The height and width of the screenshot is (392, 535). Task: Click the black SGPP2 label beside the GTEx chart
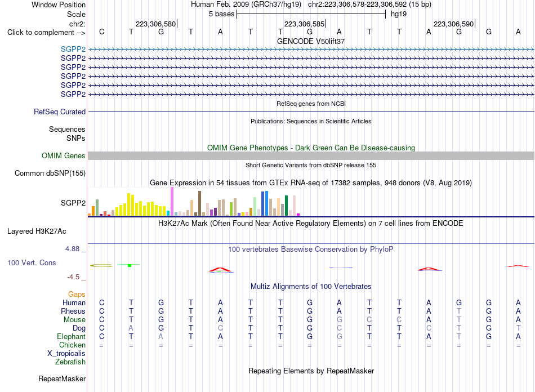pos(73,203)
